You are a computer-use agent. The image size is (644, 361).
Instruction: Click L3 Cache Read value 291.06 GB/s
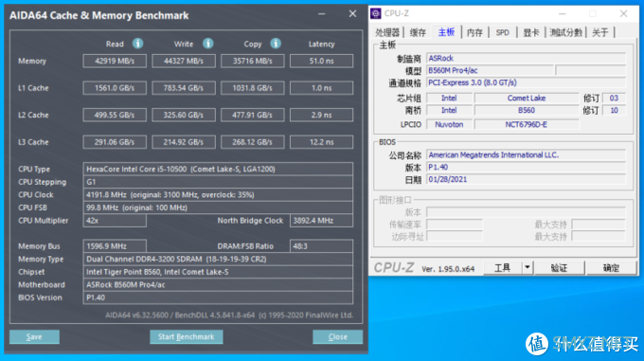click(115, 142)
